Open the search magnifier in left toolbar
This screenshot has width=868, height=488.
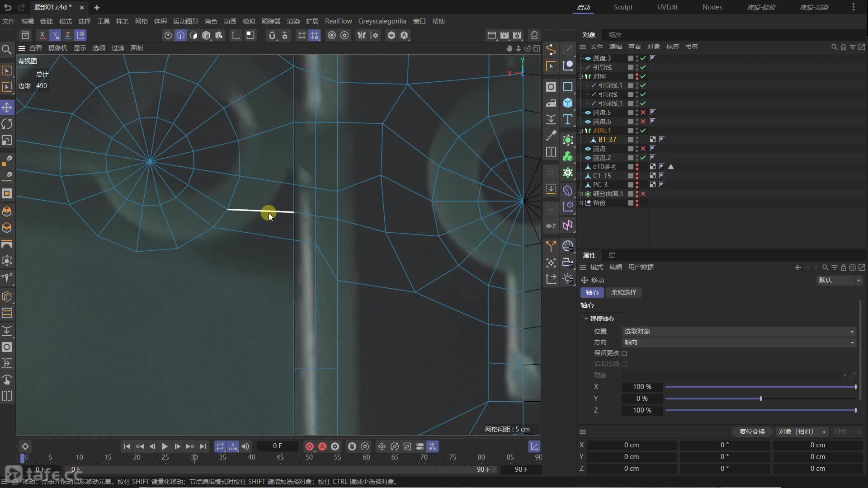[7, 49]
